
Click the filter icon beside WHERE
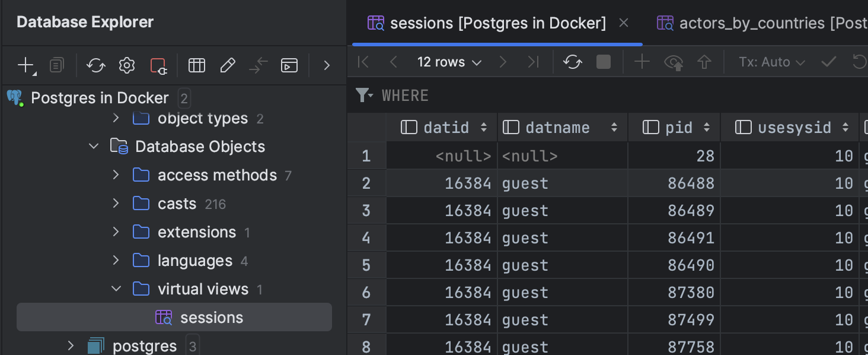[x=363, y=95]
